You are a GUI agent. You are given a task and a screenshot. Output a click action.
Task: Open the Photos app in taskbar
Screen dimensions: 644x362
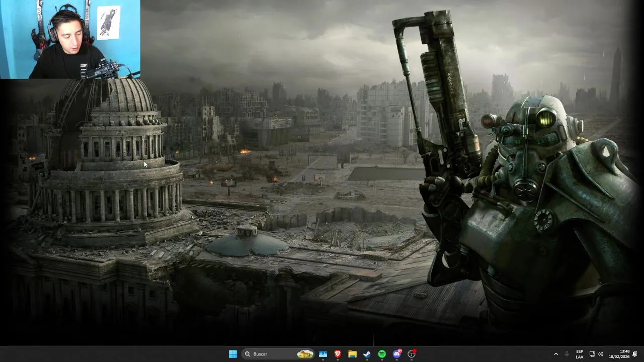(x=323, y=354)
